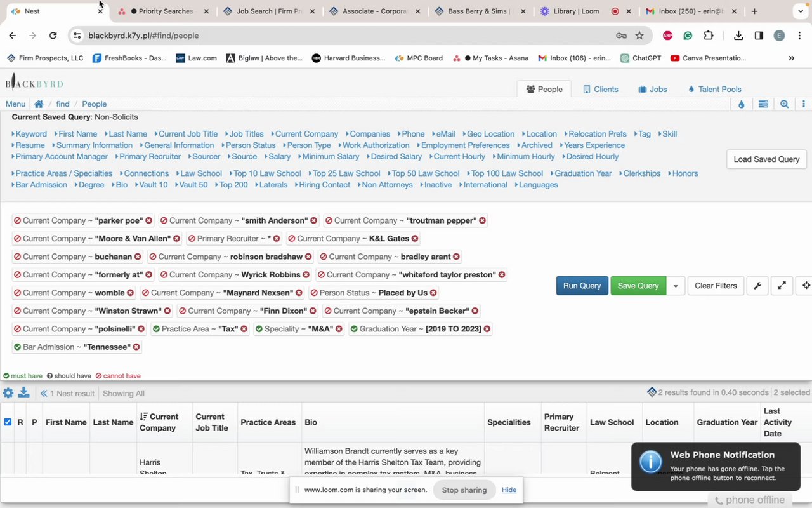Expand the Graduation Year filter option
This screenshot has width=812, height=508.
tap(581, 173)
